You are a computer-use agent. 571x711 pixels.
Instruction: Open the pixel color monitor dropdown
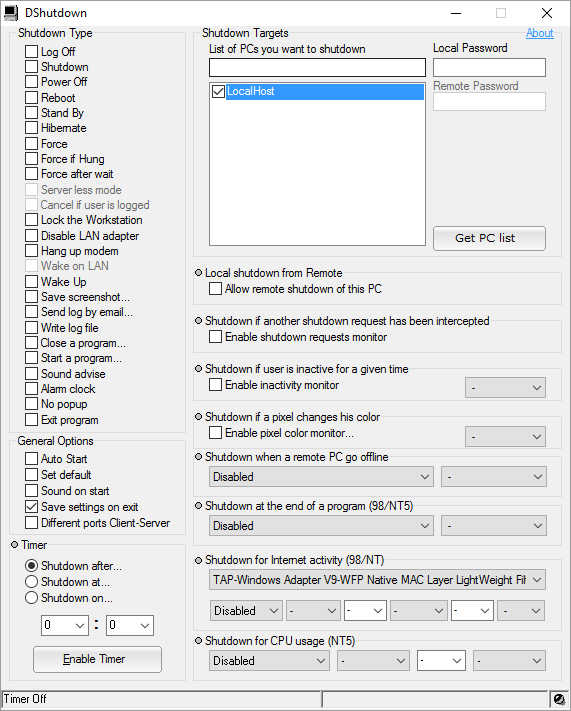(x=505, y=437)
